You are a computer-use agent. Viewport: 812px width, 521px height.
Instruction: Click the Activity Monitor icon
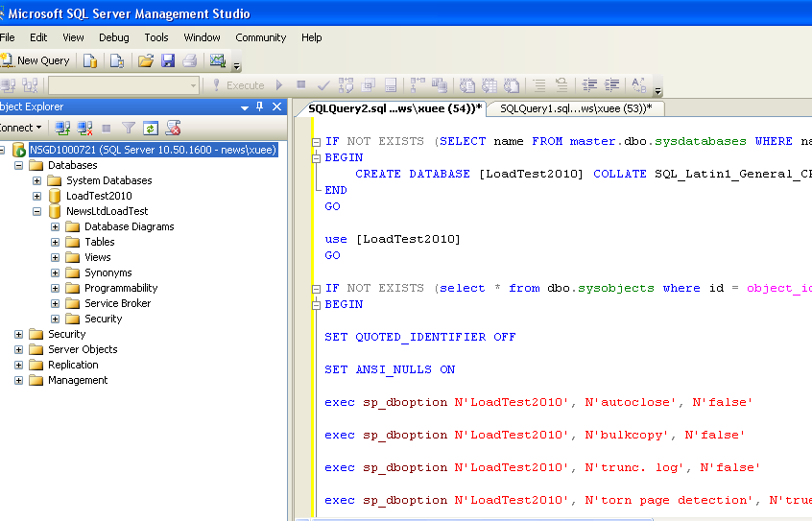pyautogui.click(x=218, y=61)
